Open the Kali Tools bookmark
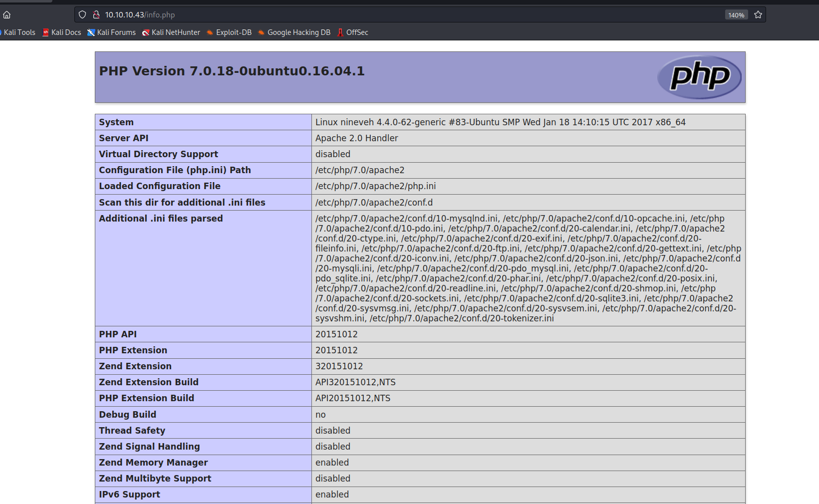This screenshot has height=504, width=819. (18, 32)
